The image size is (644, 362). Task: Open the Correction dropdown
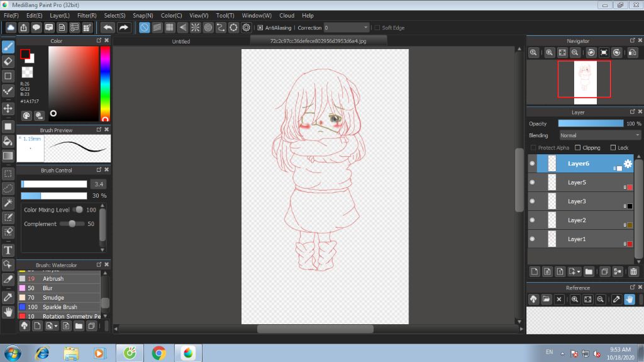pyautogui.click(x=347, y=28)
